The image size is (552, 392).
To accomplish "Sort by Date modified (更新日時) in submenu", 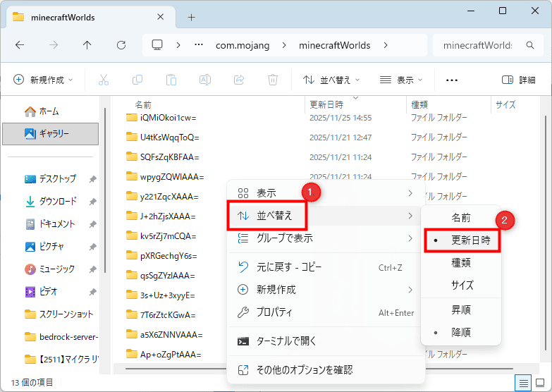I will tap(462, 240).
